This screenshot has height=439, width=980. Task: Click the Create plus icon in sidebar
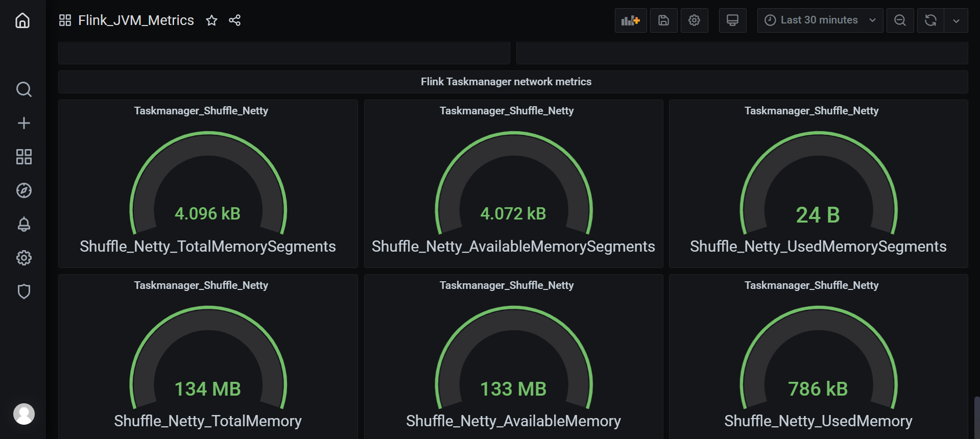[23, 123]
